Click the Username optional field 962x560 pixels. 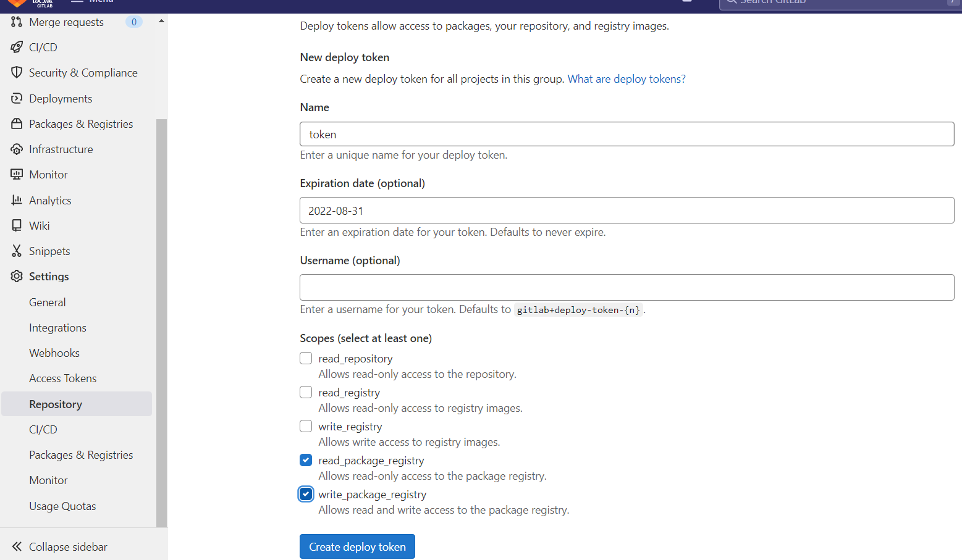tap(627, 287)
